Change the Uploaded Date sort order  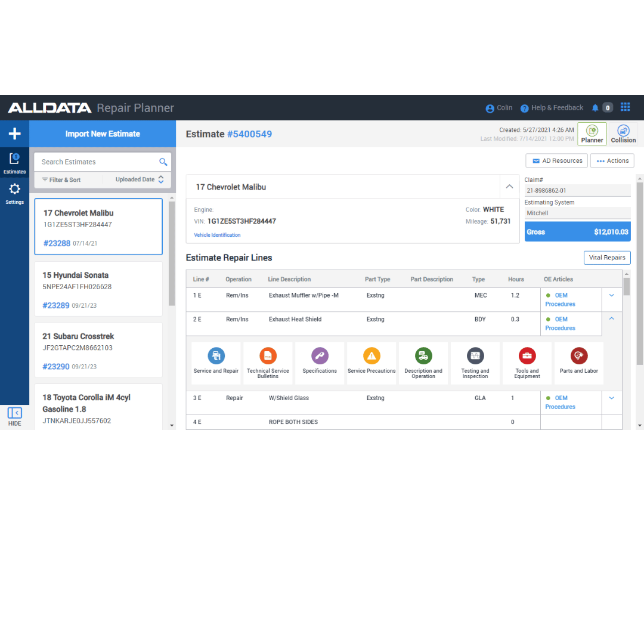click(x=140, y=179)
